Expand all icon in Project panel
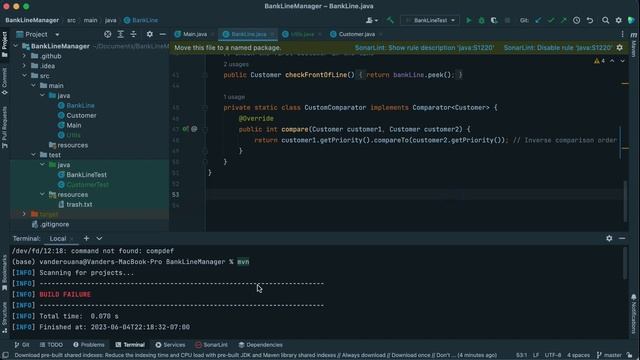640x360 pixels. [x=120, y=34]
